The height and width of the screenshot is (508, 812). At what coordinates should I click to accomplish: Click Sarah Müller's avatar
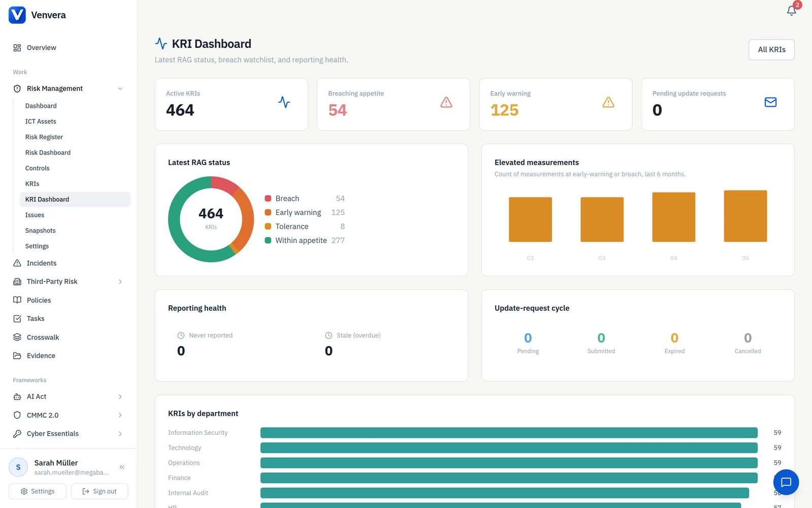click(18, 467)
